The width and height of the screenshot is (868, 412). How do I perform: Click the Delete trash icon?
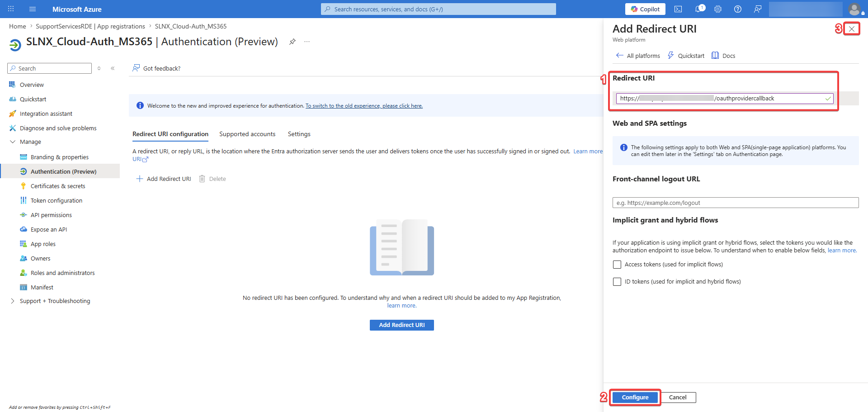[x=202, y=179]
